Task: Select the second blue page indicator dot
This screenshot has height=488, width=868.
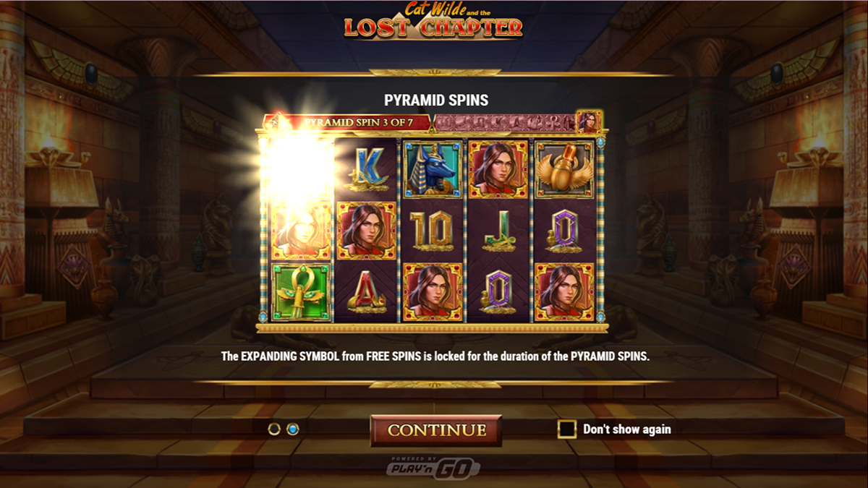Action: click(x=292, y=429)
